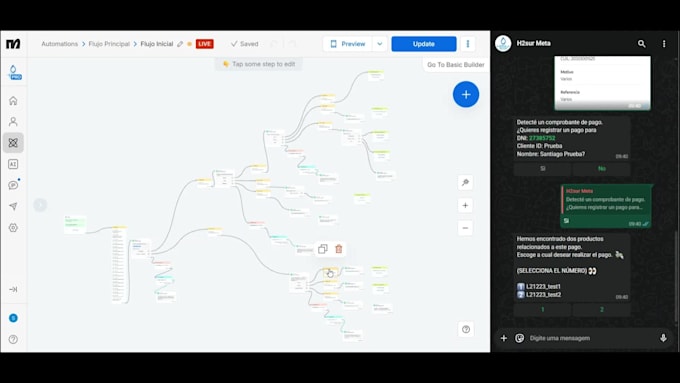The image size is (680, 383).
Task: Open Contacts in the sidebar
Action: tap(13, 121)
